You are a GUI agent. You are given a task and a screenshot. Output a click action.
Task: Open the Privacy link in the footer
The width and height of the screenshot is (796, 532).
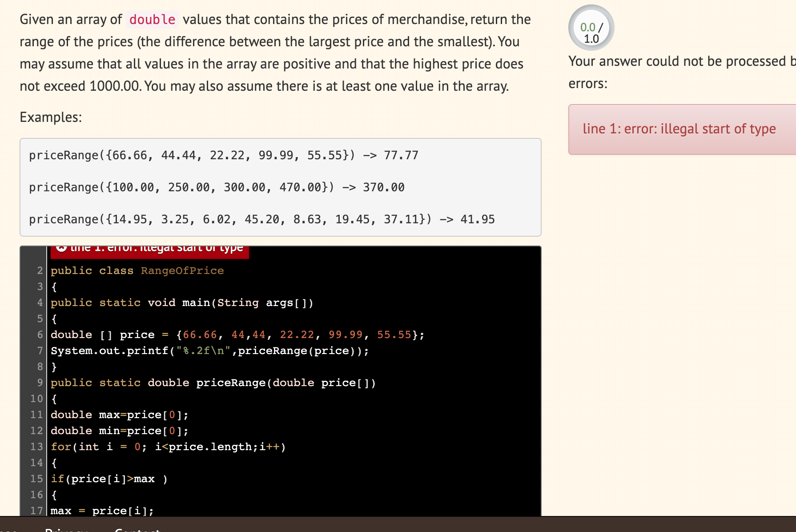click(x=65, y=529)
